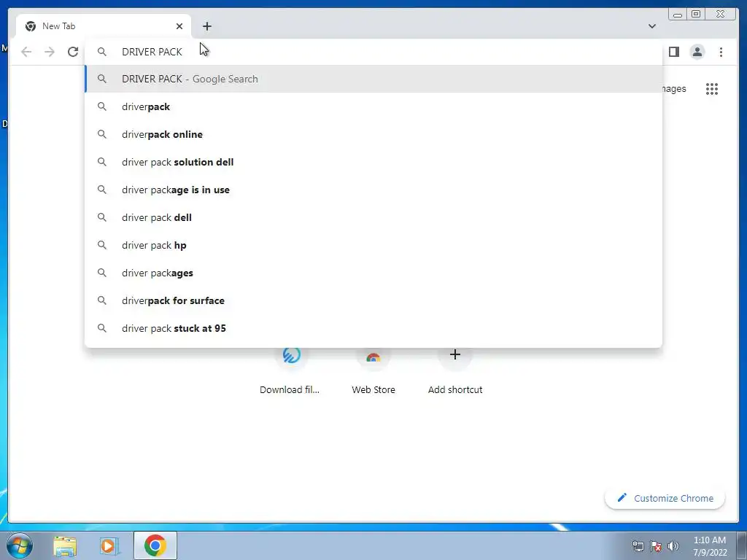Open Windows Explorer from the taskbar
Viewport: 747px width, 560px height.
click(x=65, y=545)
